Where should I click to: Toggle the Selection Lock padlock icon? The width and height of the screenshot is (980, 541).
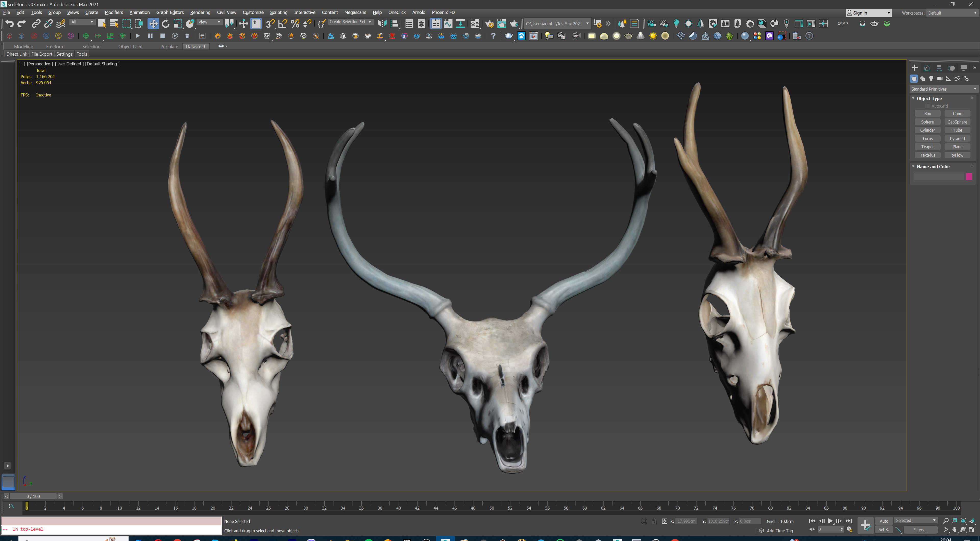tap(654, 521)
